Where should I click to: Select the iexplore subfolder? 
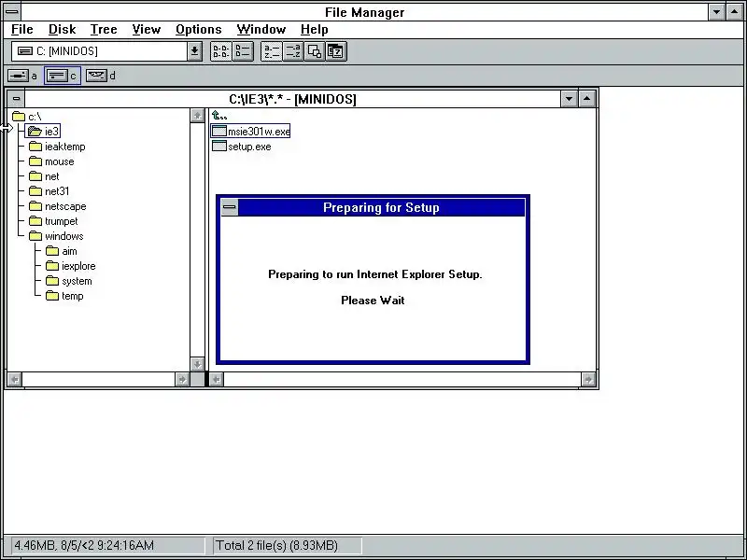[x=71, y=266]
